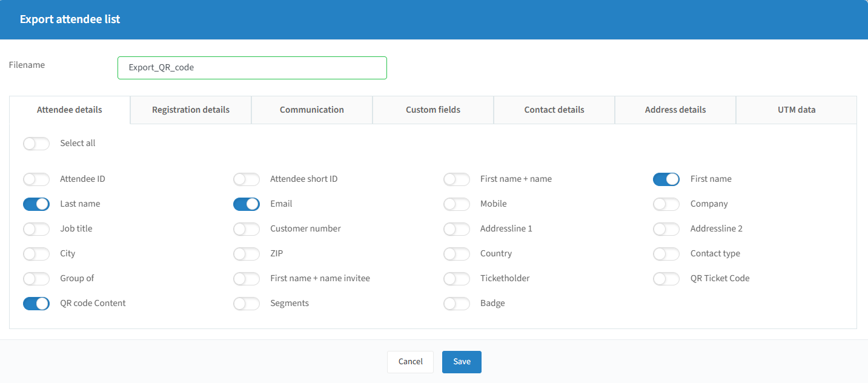Image resolution: width=868 pixels, height=383 pixels.
Task: Click the Cancel button
Action: pyautogui.click(x=410, y=362)
